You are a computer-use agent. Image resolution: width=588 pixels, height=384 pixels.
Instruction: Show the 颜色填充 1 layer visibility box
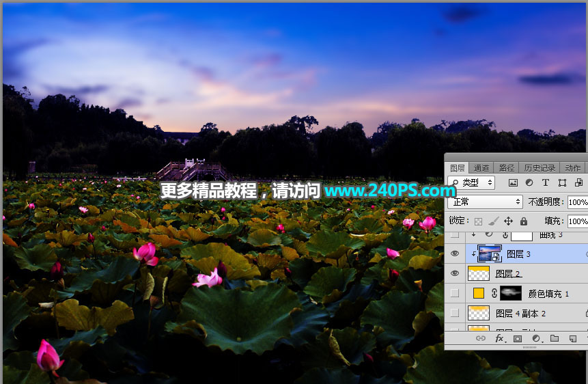[x=455, y=293]
